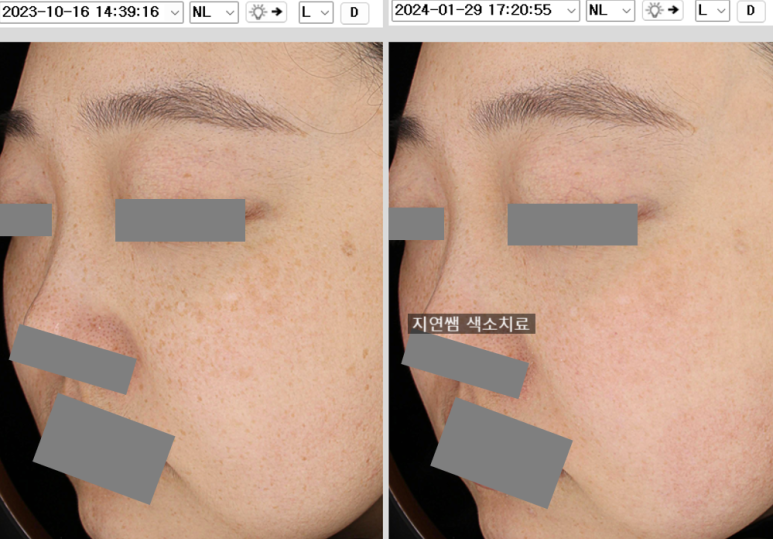Expand the NL mode dropdown in left panel

213,12
